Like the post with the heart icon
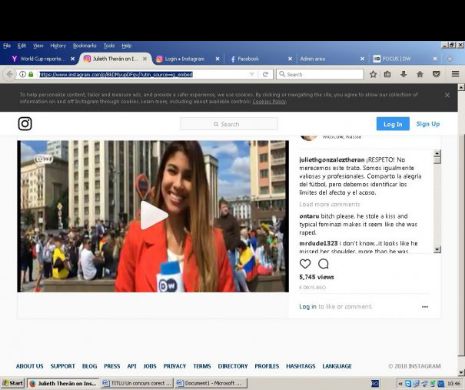465x390 pixels. (x=305, y=264)
